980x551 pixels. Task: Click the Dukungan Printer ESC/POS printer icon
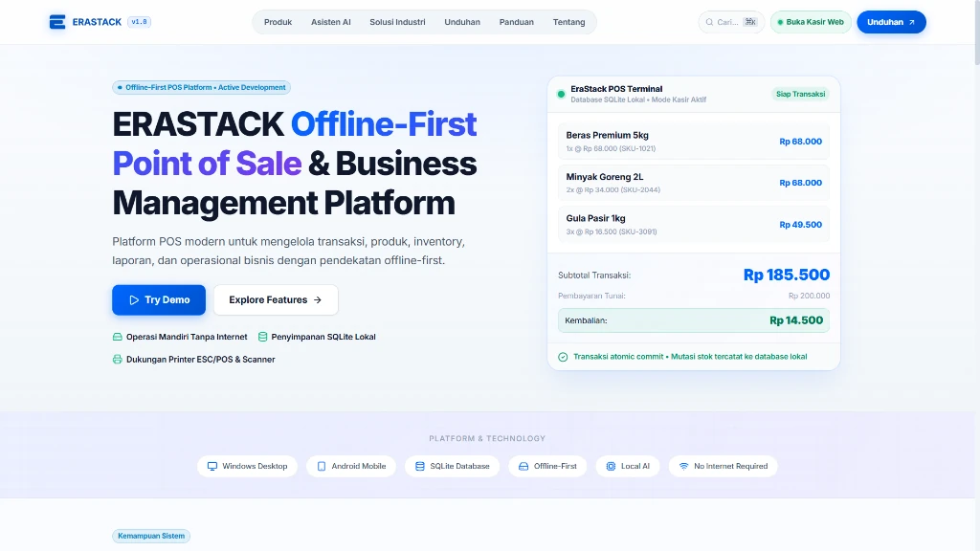click(x=117, y=360)
